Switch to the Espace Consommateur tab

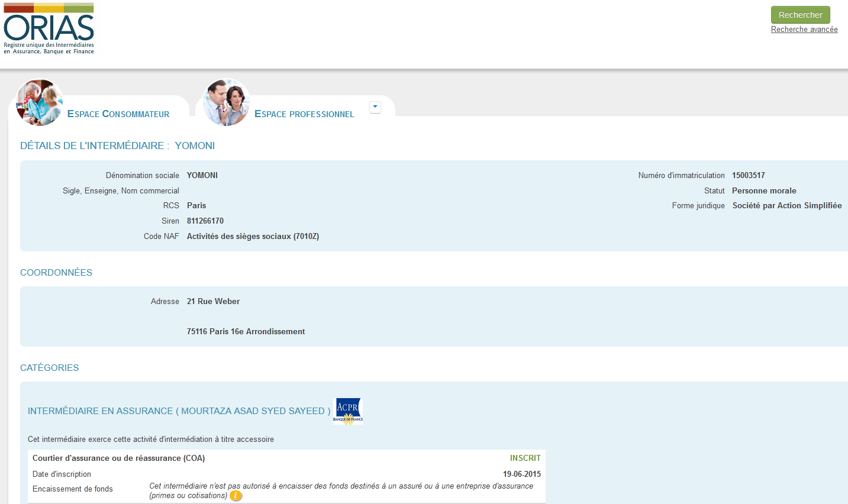118,114
